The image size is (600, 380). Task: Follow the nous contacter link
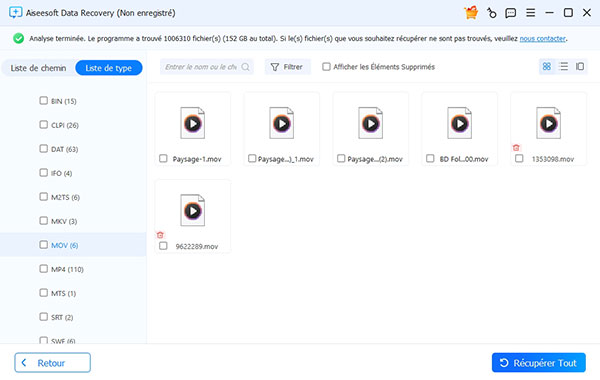542,39
